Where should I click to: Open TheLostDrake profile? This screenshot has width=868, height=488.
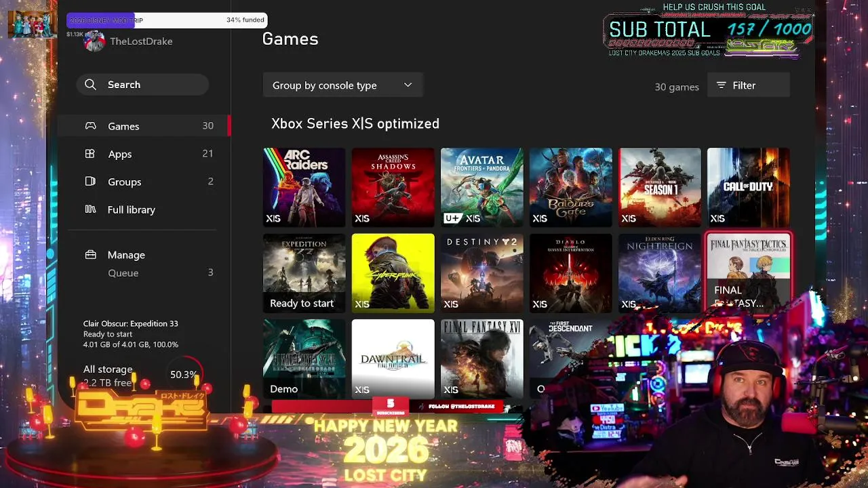128,41
